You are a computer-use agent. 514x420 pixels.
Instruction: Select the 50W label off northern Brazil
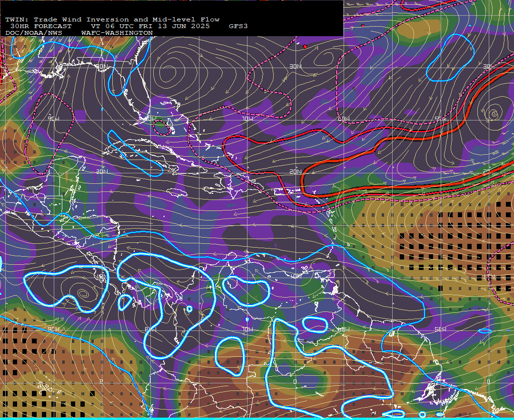[440, 329]
